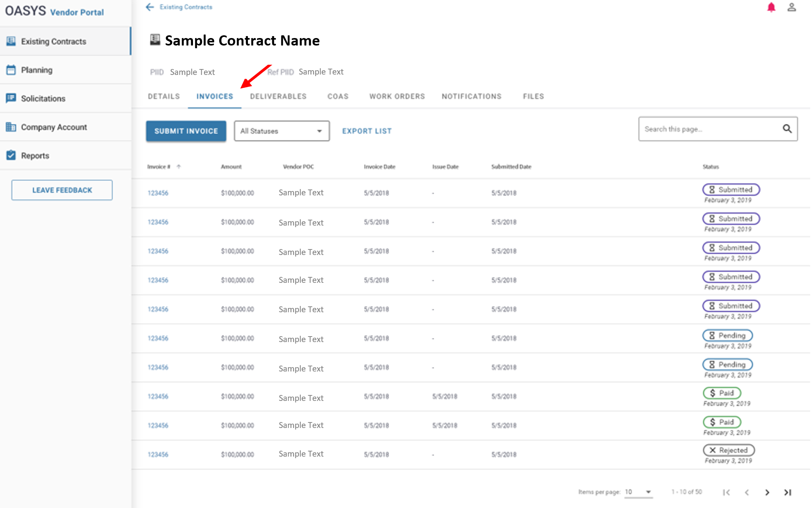Expand the items per page selector
812x508 pixels.
click(638, 492)
